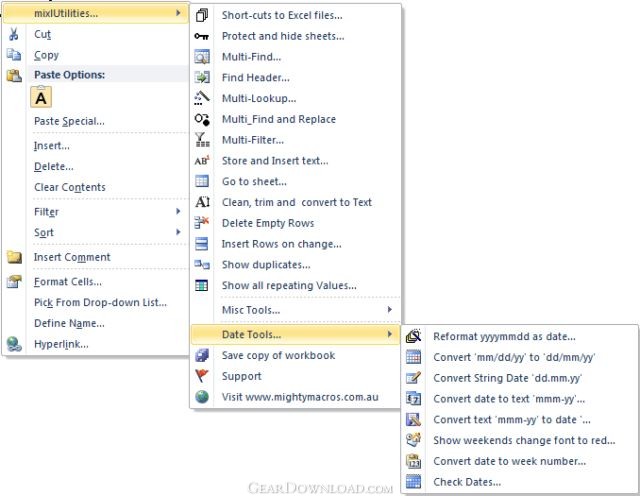This screenshot has width=640, height=496.
Task: Expand the Sort submenu arrow
Action: pos(178,232)
